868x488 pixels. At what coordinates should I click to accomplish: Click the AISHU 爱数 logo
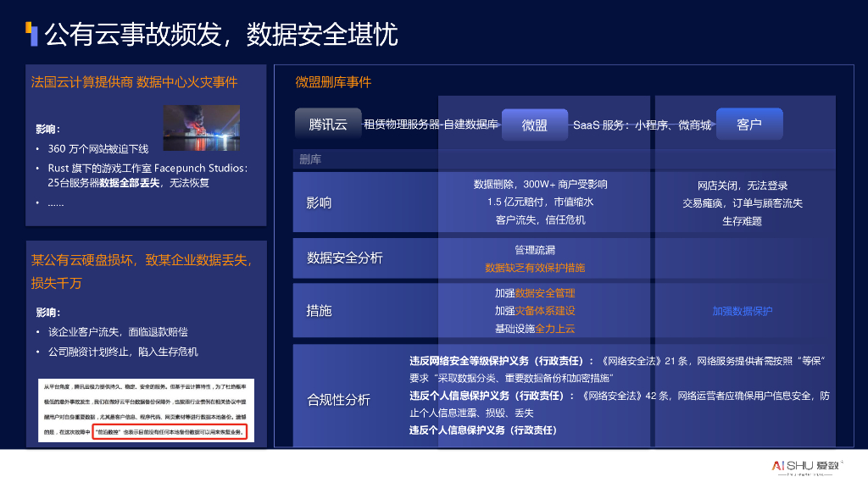[x=807, y=468]
